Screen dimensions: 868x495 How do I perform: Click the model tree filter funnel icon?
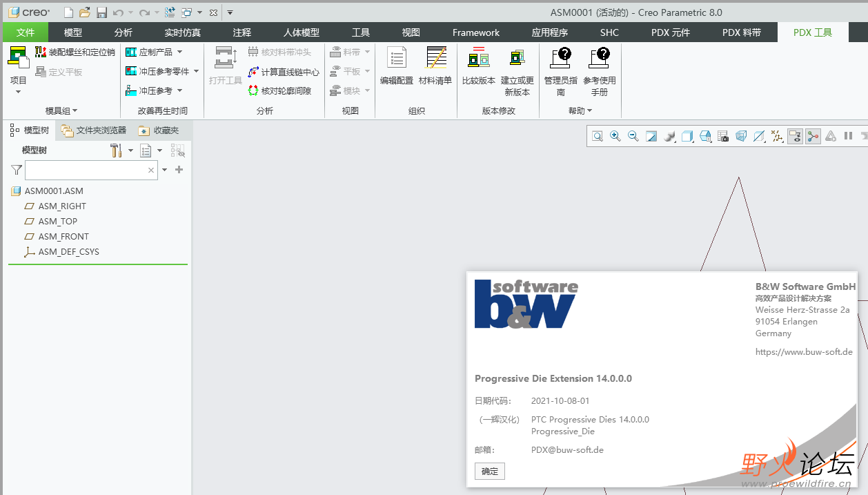[x=16, y=170]
